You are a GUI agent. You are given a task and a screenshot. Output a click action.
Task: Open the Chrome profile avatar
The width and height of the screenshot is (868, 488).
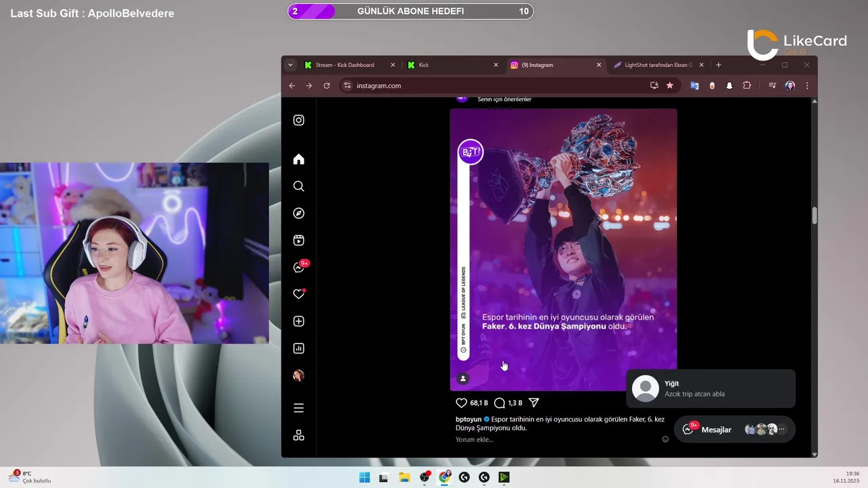coord(790,85)
